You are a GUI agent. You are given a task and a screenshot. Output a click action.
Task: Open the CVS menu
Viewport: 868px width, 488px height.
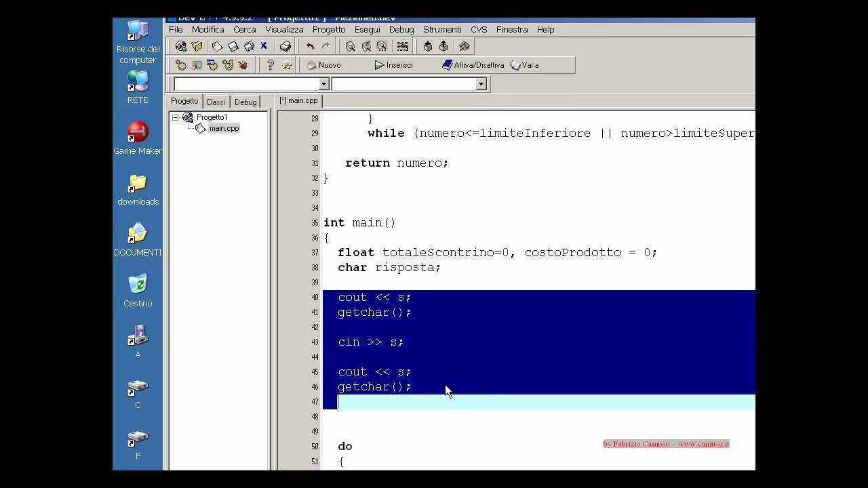point(479,29)
